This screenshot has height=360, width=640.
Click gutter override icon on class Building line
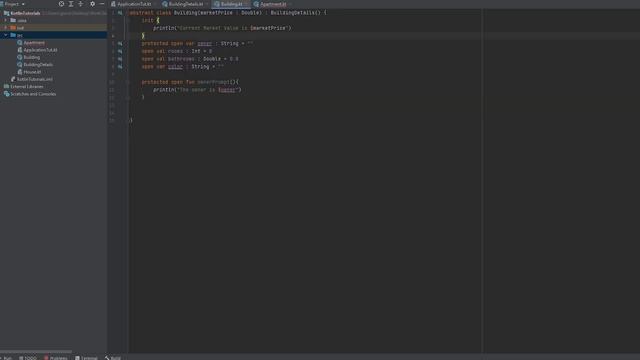pos(120,13)
